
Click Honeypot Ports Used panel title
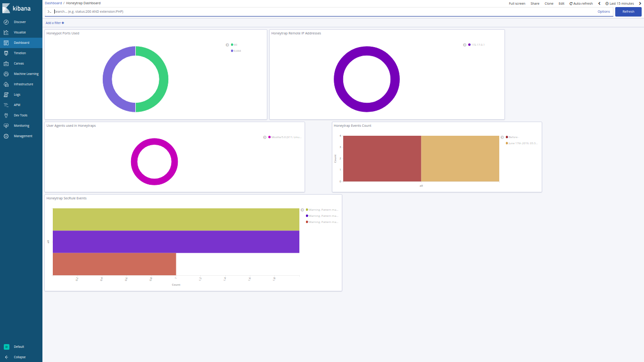coord(63,33)
